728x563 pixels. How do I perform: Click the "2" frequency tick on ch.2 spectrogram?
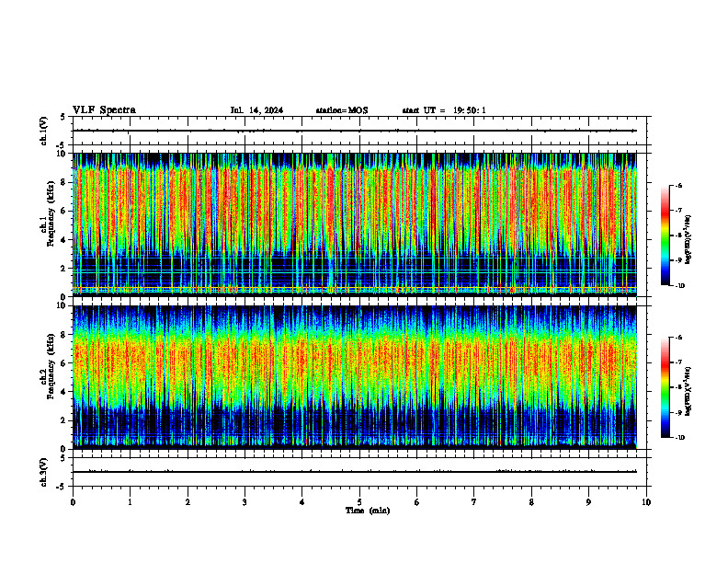(x=63, y=420)
